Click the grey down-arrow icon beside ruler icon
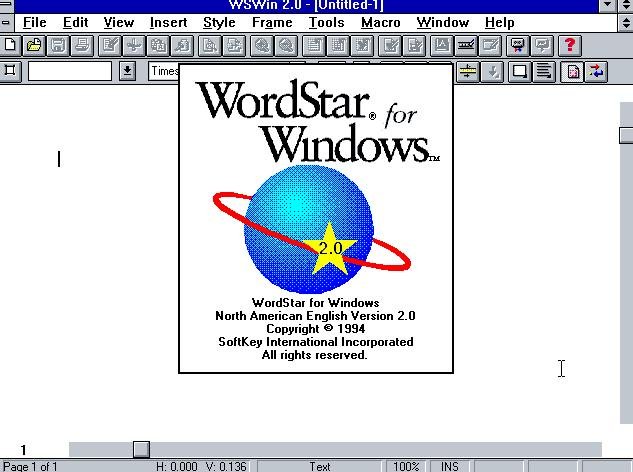 (x=492, y=72)
